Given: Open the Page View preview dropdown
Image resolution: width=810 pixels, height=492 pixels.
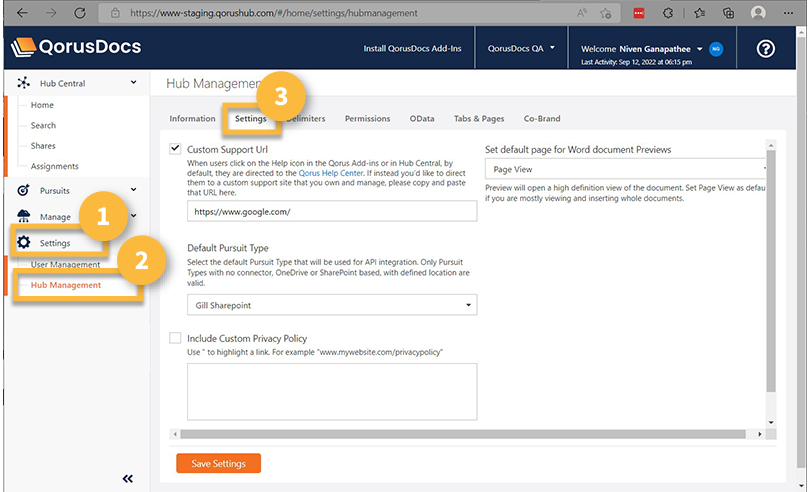Looking at the screenshot, I should pos(625,170).
